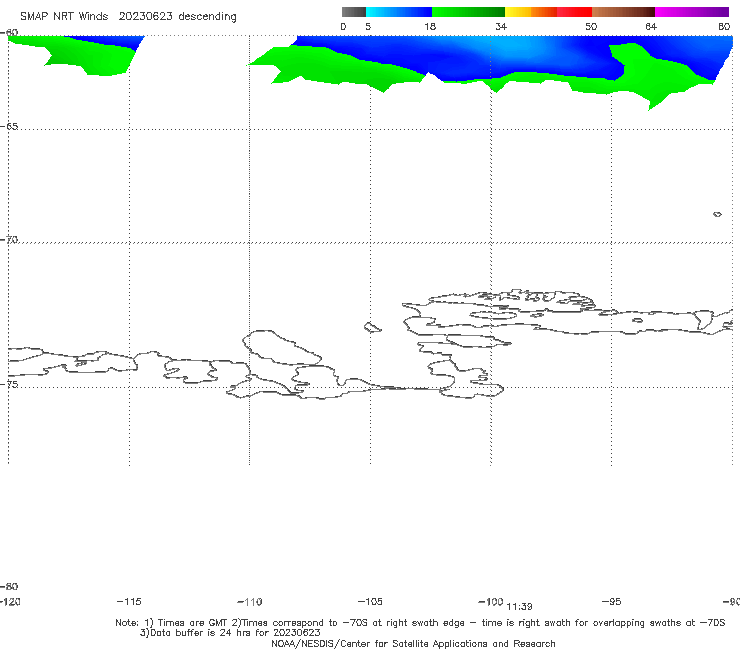Screen dimensions: 740x650
Task: Click the '5' label under the color bar
Action: 368,27
